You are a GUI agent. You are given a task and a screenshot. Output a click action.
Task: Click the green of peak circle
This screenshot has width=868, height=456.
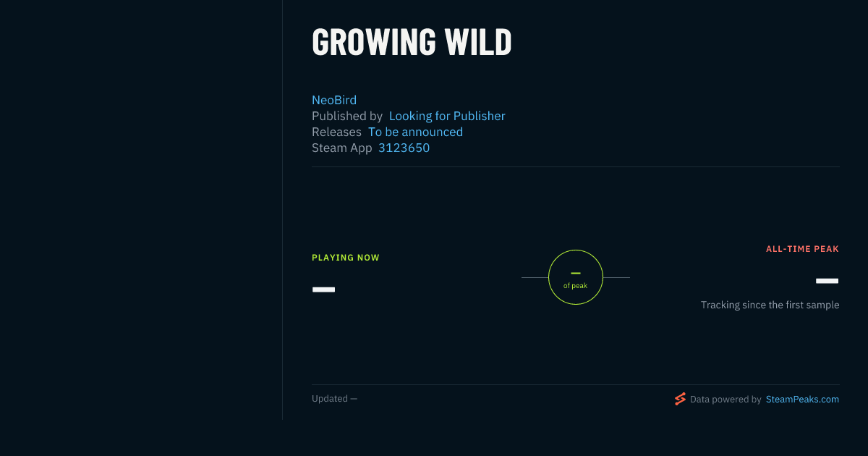(576, 277)
